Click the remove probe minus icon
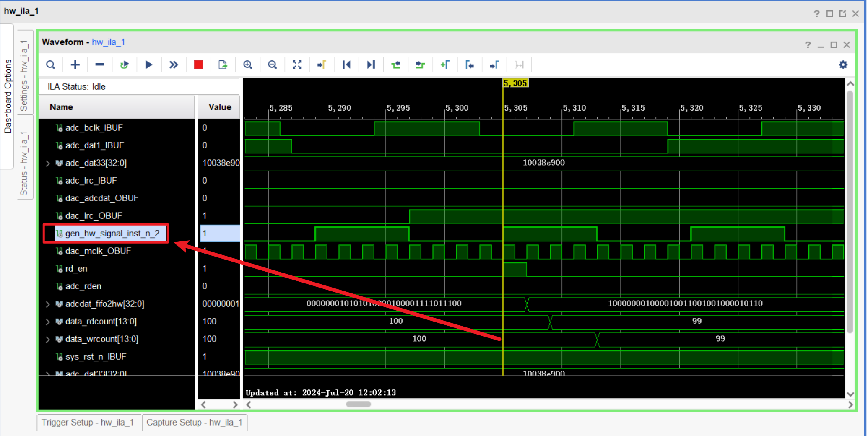This screenshot has width=868, height=436. tap(100, 65)
